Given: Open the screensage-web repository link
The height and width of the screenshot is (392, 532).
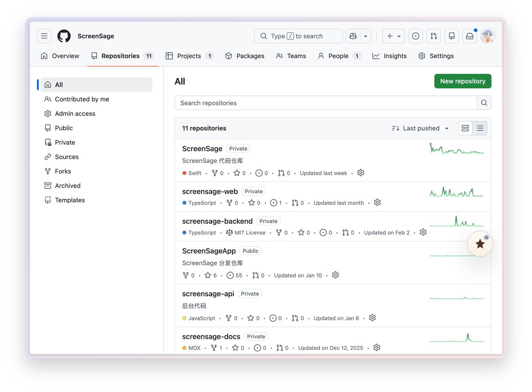Looking at the screenshot, I should (x=210, y=191).
